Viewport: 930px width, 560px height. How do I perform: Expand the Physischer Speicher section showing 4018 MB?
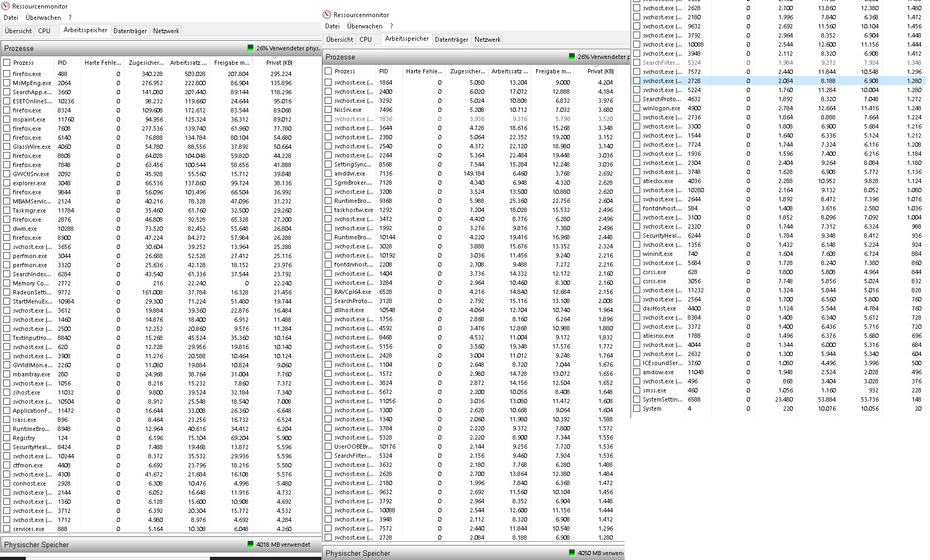click(x=161, y=544)
